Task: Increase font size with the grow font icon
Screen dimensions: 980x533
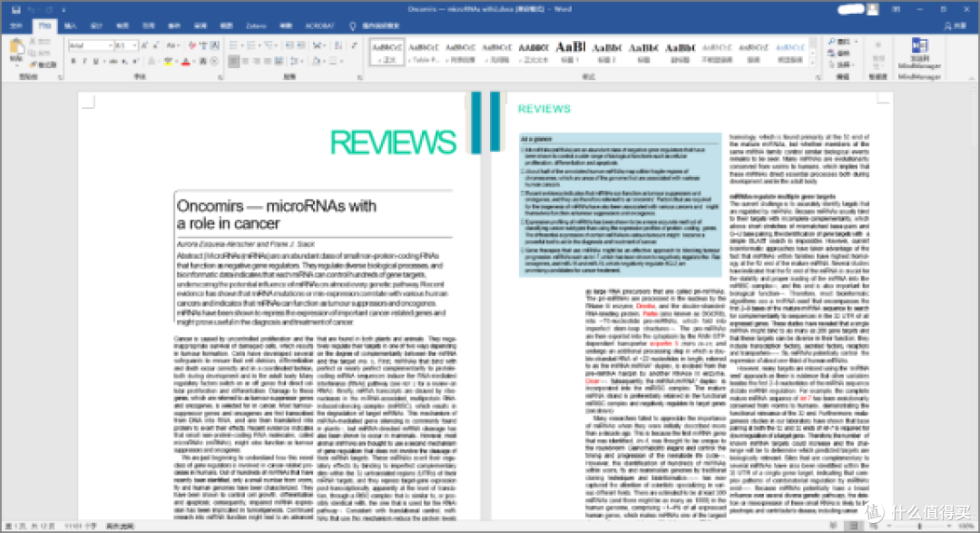Action: point(144,45)
